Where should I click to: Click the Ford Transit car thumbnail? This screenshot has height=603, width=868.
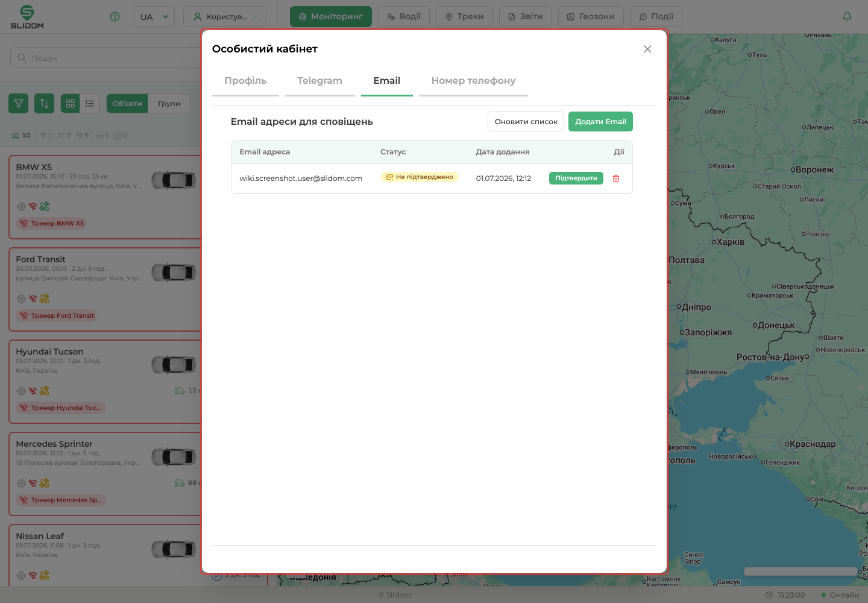tap(174, 272)
